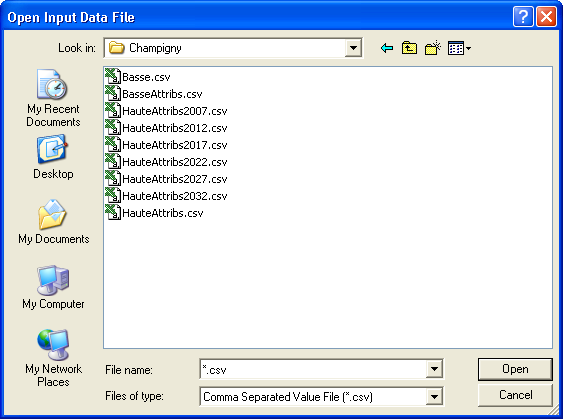Go back using the blue arrow icon
Viewport: 563px width, 419px height.
tap(387, 48)
